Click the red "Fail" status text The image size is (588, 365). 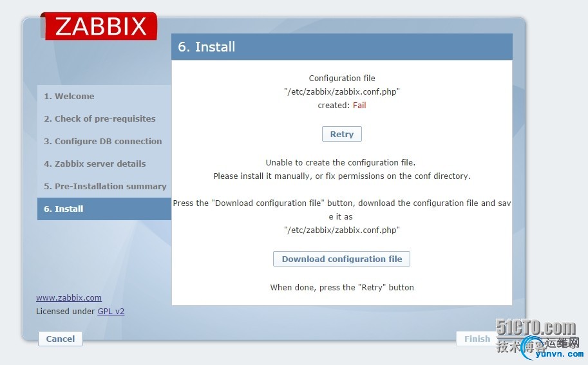coord(359,106)
